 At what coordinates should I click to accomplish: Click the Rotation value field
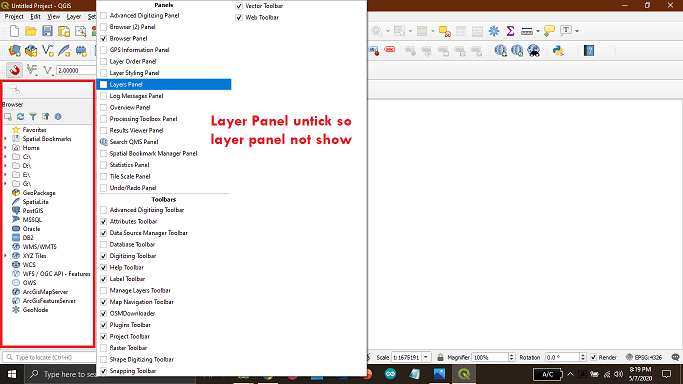(x=561, y=357)
